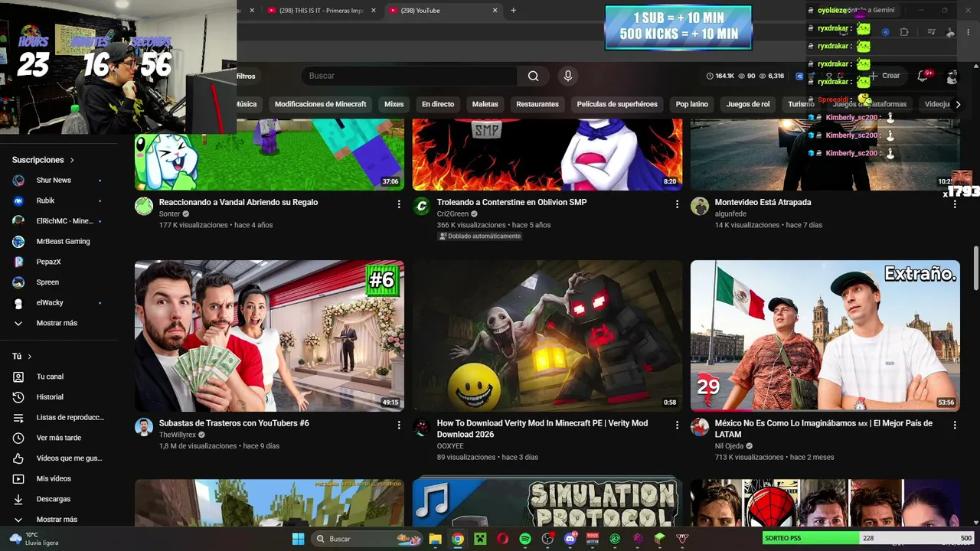Open 'Troleando a Conterstine en Oblivion SMP' title
The width and height of the screenshot is (980, 551).
[512, 202]
